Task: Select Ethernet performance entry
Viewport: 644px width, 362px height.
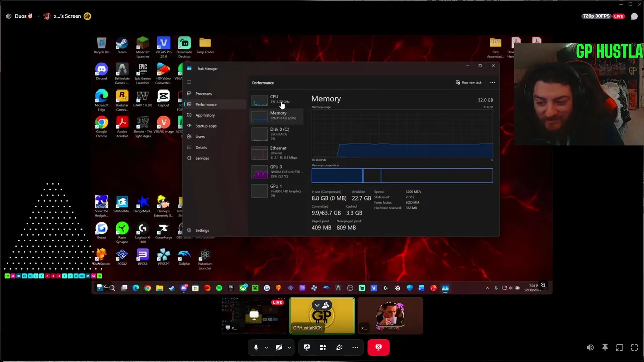Action: 277,152
